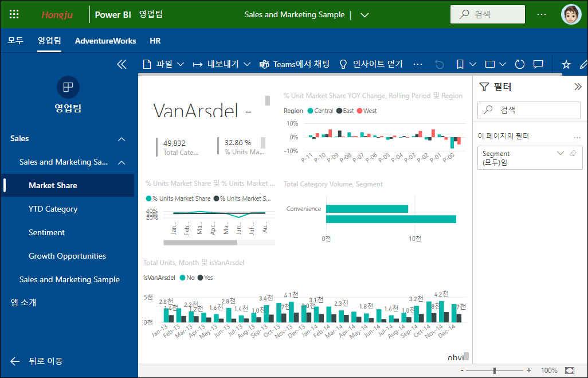Screen dimensions: 588x378
Task: Click 뒤로 이동 back button
Action: tap(36, 361)
